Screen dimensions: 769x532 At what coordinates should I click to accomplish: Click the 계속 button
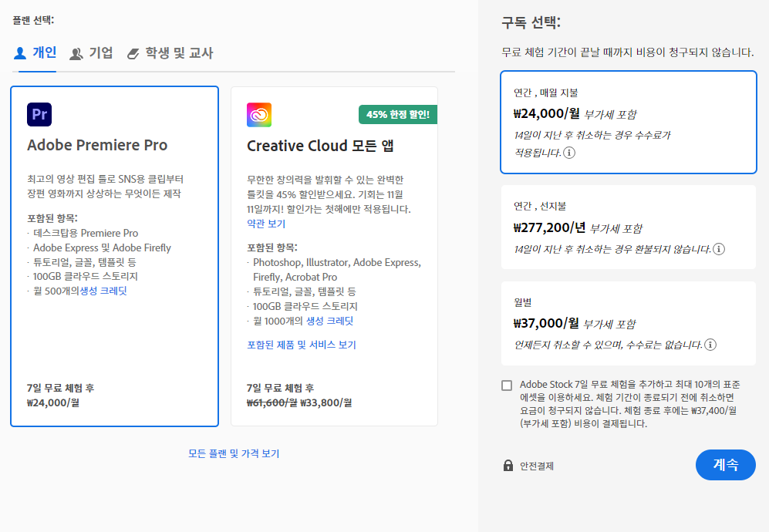pos(725,465)
